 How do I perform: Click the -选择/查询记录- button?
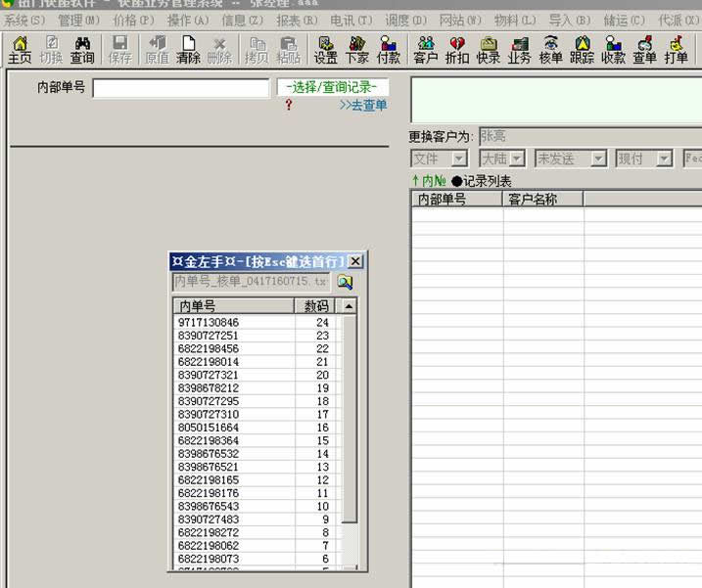point(332,87)
